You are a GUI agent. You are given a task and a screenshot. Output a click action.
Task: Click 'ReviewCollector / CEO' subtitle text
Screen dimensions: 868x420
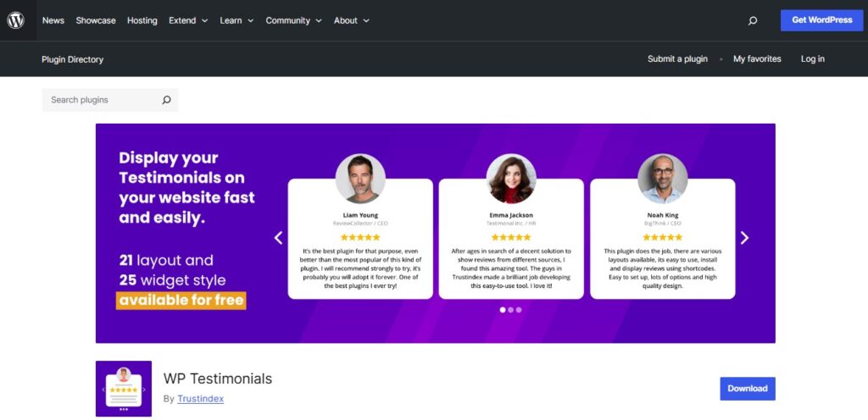(360, 224)
